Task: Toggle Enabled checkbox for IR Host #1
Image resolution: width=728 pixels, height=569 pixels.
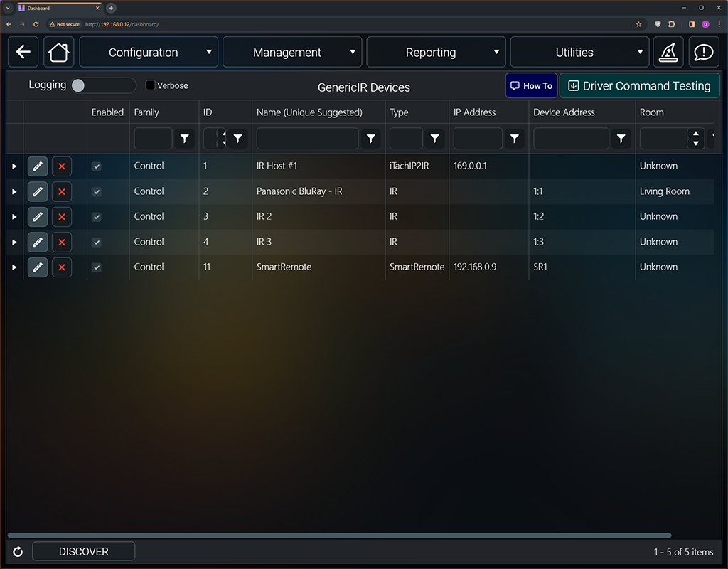Action: (x=97, y=166)
